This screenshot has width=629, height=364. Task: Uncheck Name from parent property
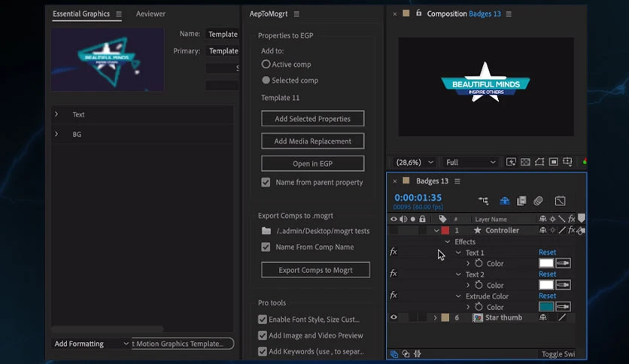click(266, 183)
